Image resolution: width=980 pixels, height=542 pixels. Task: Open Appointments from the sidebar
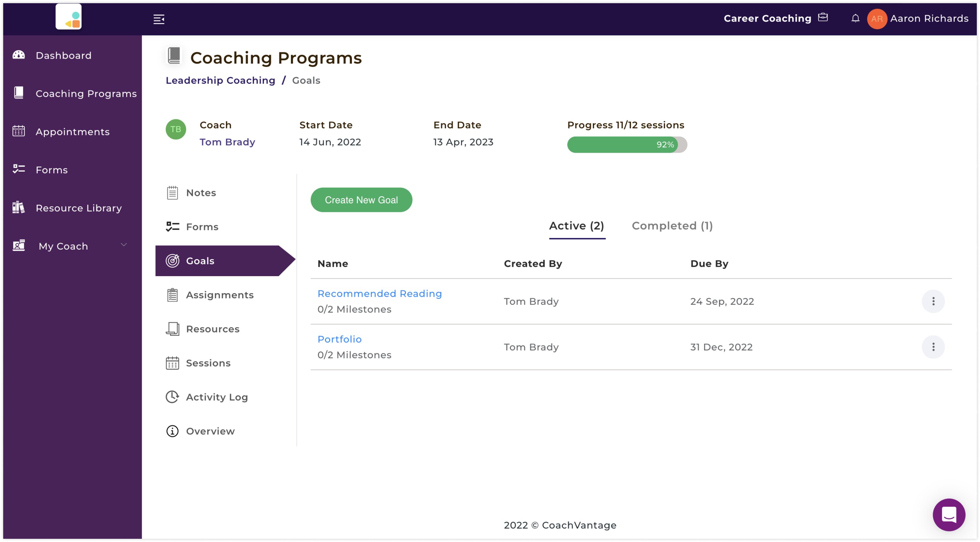click(x=72, y=132)
